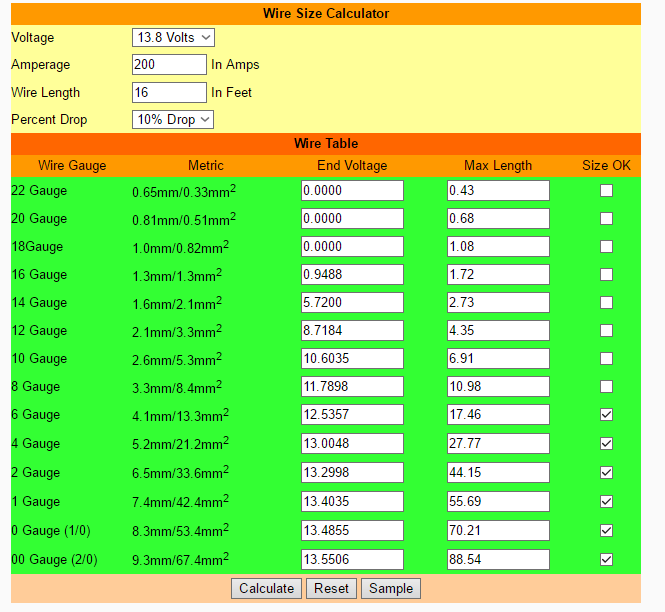665x612 pixels.
Task: Select the 12 Gauge End Voltage field
Action: point(352,330)
